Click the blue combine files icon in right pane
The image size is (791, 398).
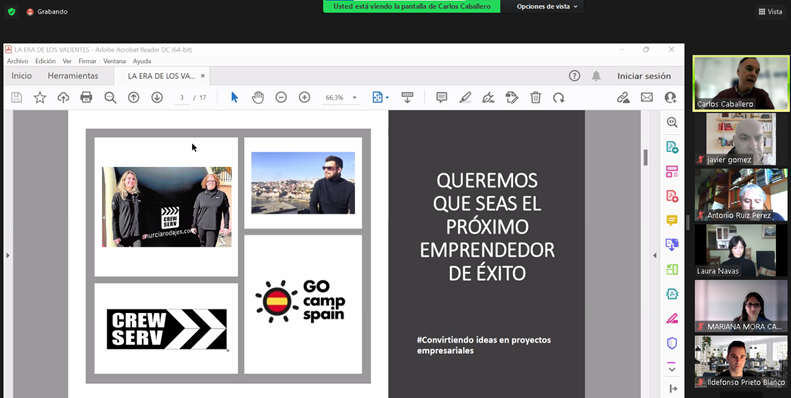672,245
